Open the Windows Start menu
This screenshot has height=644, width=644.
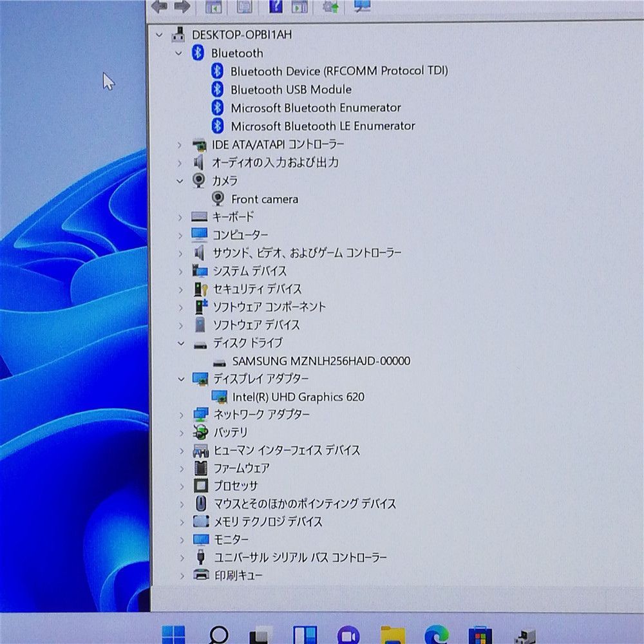pyautogui.click(x=173, y=635)
